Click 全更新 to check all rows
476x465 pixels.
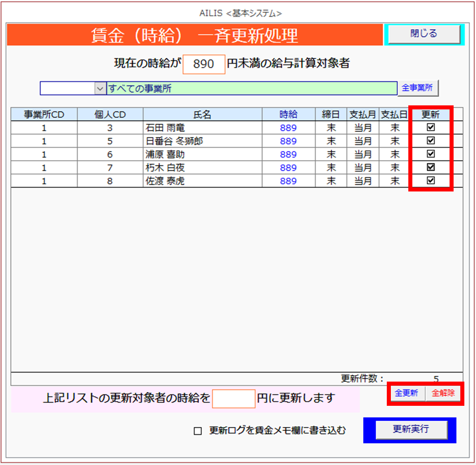pos(406,393)
